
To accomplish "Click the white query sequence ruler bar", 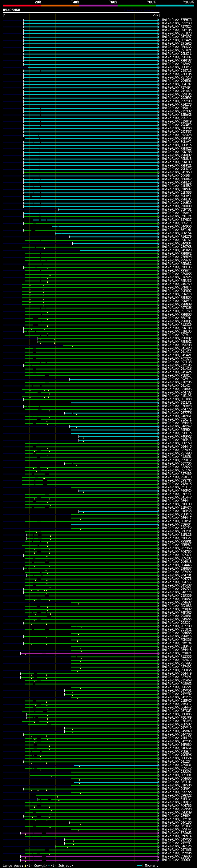I will 81,12.
